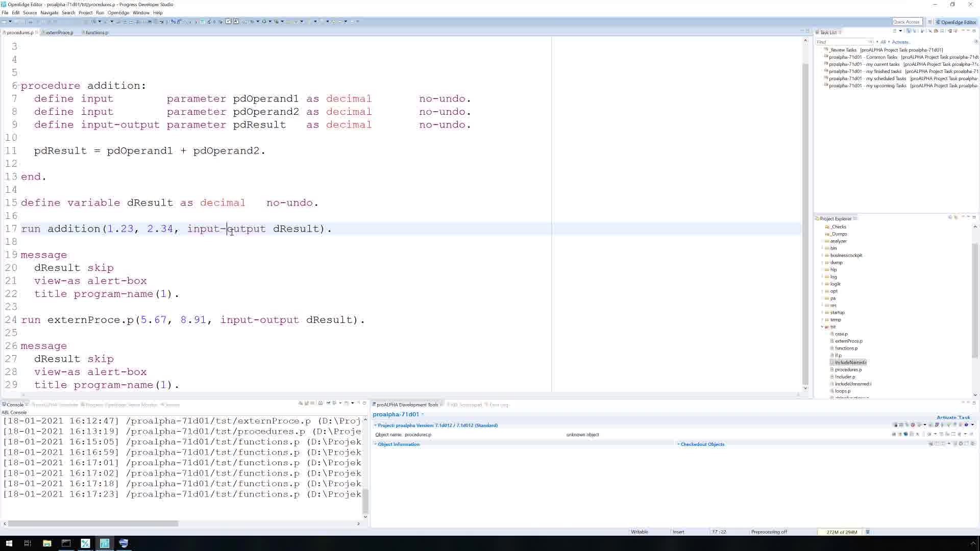Image resolution: width=980 pixels, height=551 pixels.
Task: Select the proALPHA Development Tools tab
Action: (x=407, y=405)
